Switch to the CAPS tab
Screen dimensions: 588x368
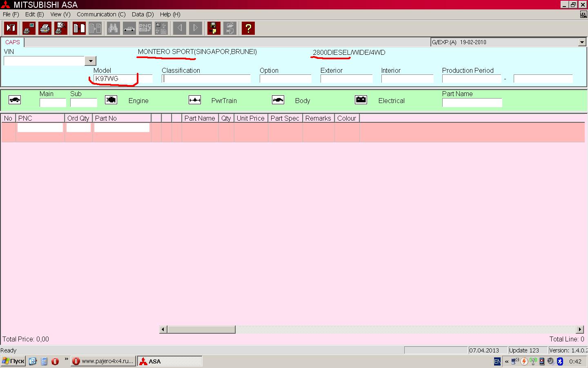click(x=13, y=42)
